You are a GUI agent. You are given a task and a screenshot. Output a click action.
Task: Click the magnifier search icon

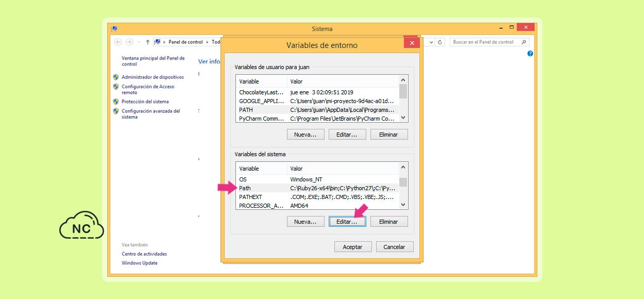[524, 42]
